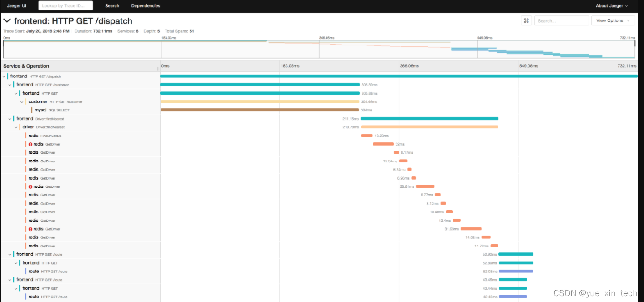Click the route 42.48ms span bar
Viewport: 644px width, 302px height.
(513, 297)
